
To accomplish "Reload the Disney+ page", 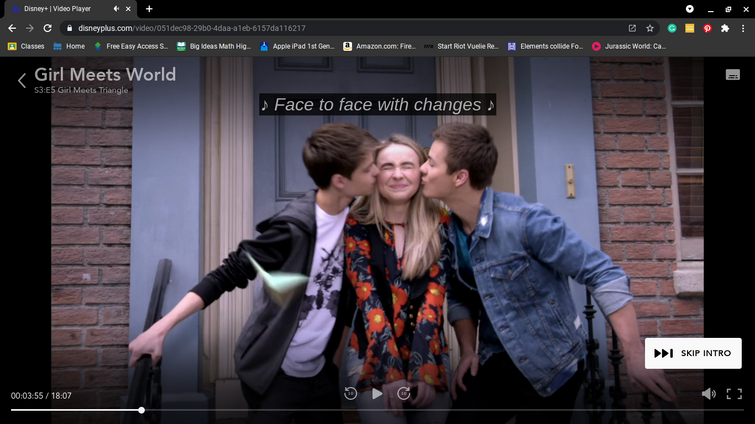I will click(47, 28).
